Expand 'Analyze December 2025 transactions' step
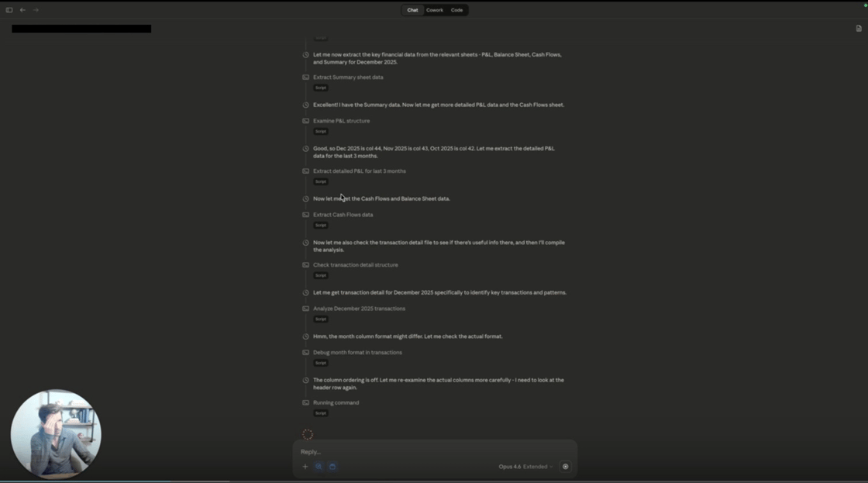 [360, 309]
